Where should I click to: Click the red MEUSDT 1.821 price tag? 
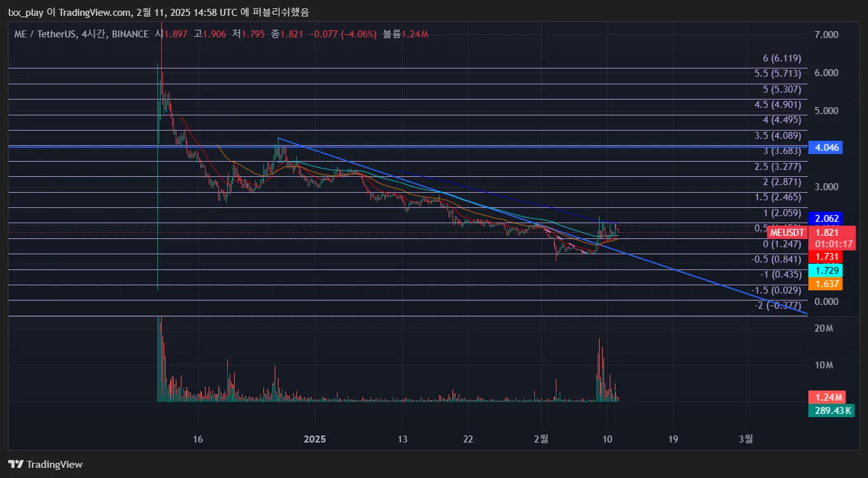pyautogui.click(x=812, y=232)
